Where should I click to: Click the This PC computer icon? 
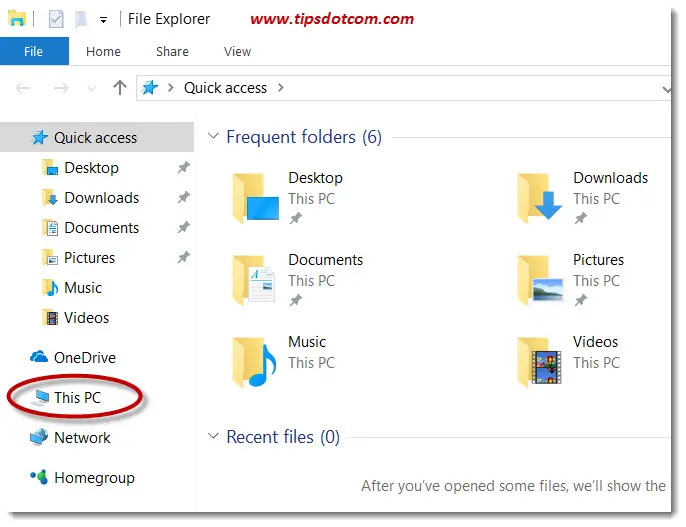(41, 397)
